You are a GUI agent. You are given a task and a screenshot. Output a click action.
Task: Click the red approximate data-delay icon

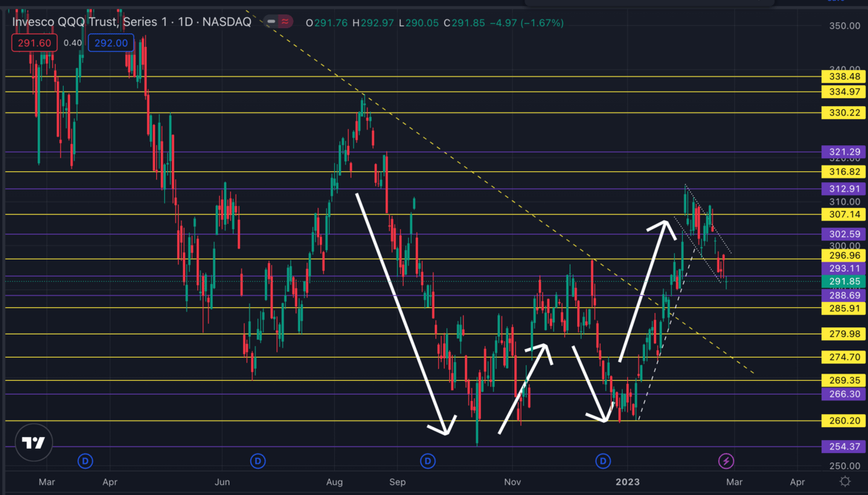coord(286,22)
